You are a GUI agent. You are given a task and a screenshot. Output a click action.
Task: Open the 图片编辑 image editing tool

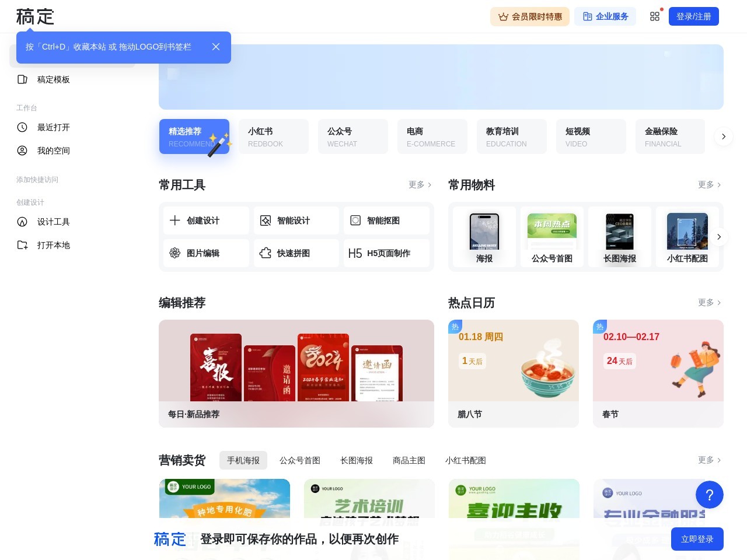(206, 253)
